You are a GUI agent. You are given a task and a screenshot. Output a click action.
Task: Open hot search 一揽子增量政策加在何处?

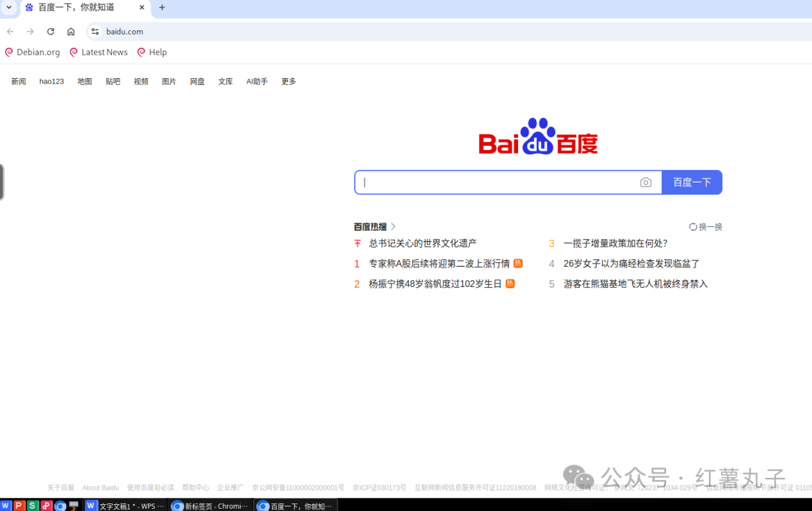[615, 243]
